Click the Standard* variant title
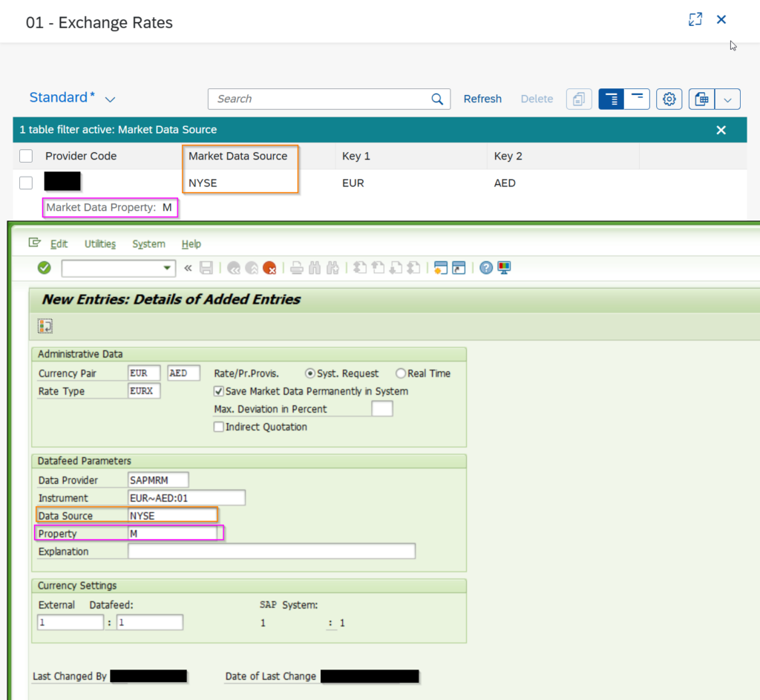Viewport: 760px width, 700px height. click(x=62, y=97)
